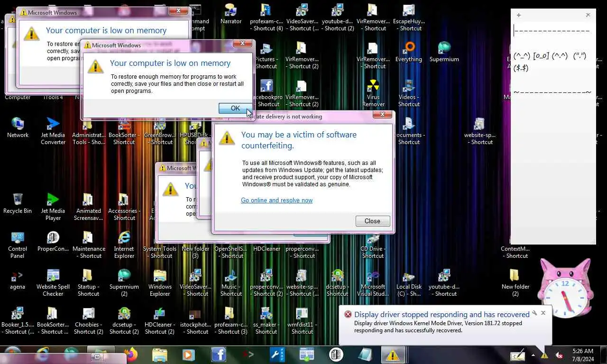Select the Videos shortcut icon
Viewport: 607px width, 364px height.
[409, 93]
